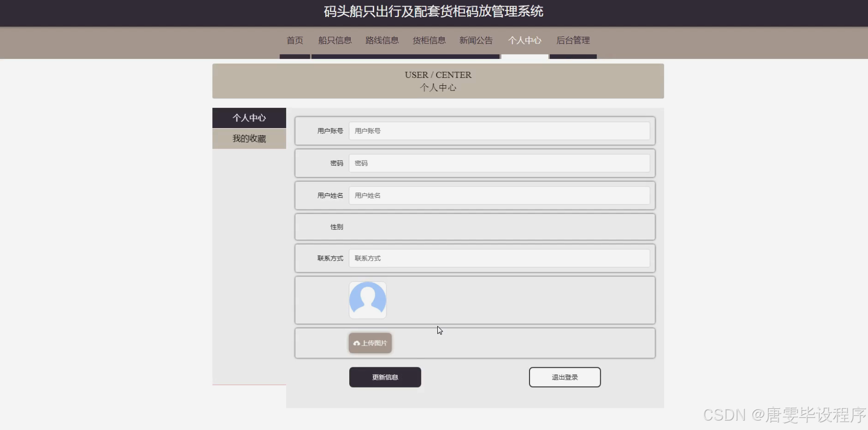
Task: Open 新闻公告 in the top menu
Action: pyautogui.click(x=476, y=41)
